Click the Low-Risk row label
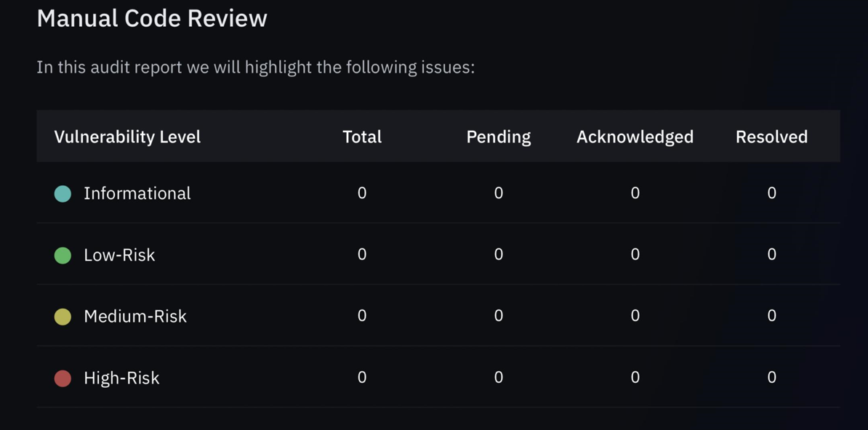868x430 pixels. coord(119,255)
